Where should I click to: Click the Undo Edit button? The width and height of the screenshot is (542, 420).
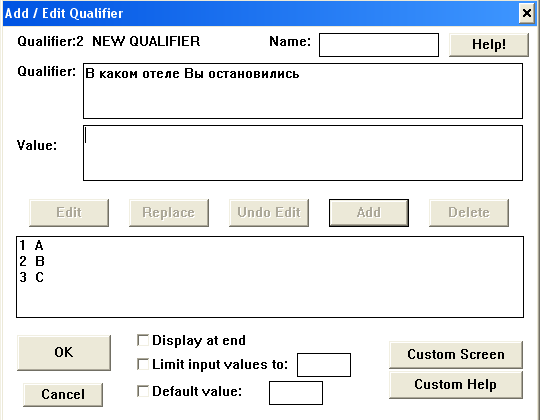click(x=269, y=213)
